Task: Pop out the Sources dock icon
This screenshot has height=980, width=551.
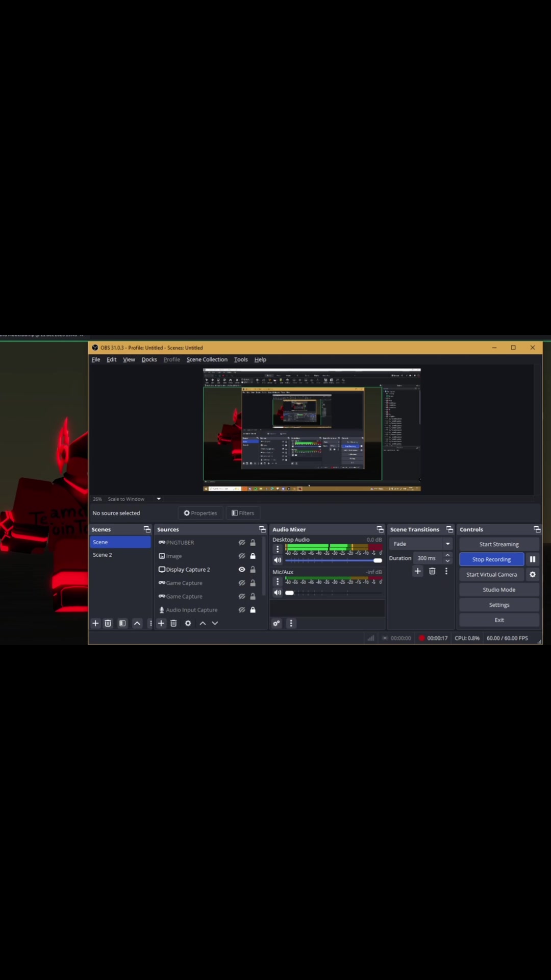Action: 262,529
